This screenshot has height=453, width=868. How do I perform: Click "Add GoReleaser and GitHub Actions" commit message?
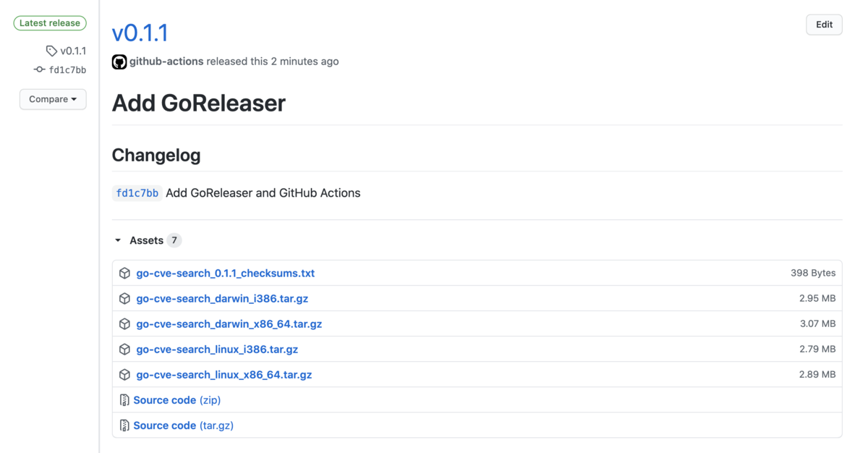(x=263, y=193)
